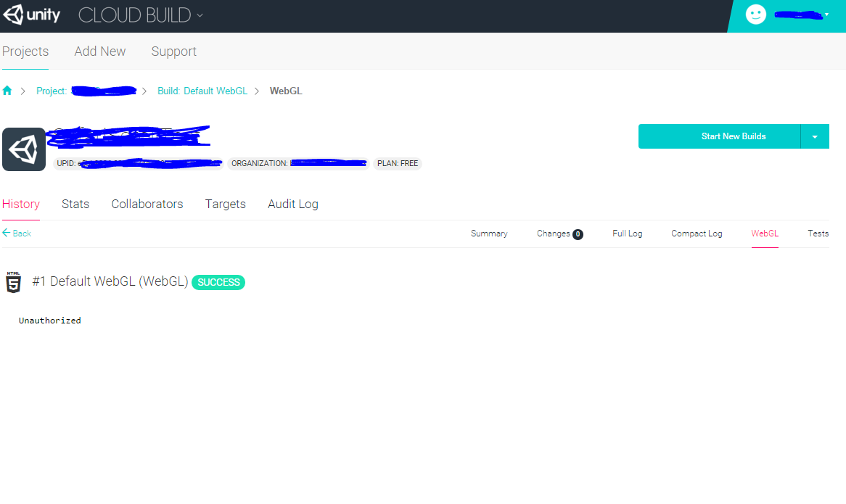
Task: Open the user account dropdown arrow
Action: tap(826, 15)
